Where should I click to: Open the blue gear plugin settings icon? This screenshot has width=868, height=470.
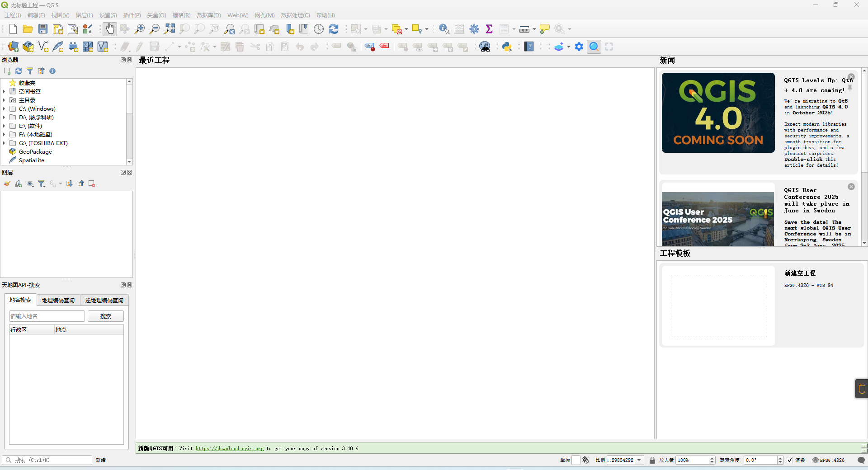tap(579, 47)
